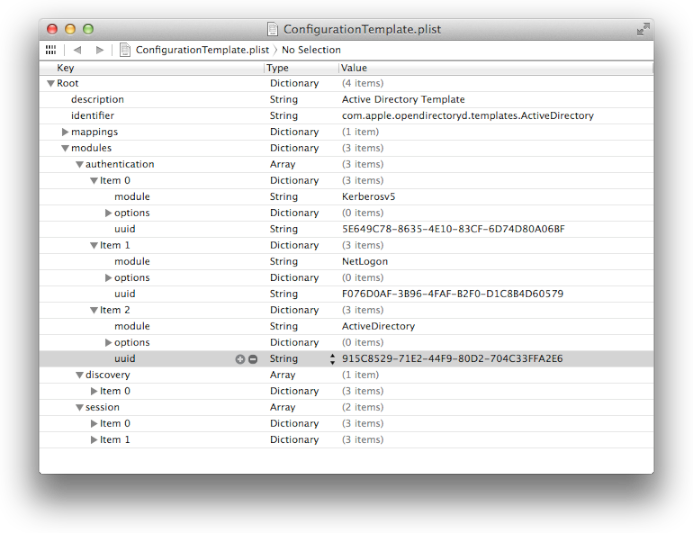Collapse the Root dictionary
This screenshot has height=533, width=693.
(x=51, y=84)
